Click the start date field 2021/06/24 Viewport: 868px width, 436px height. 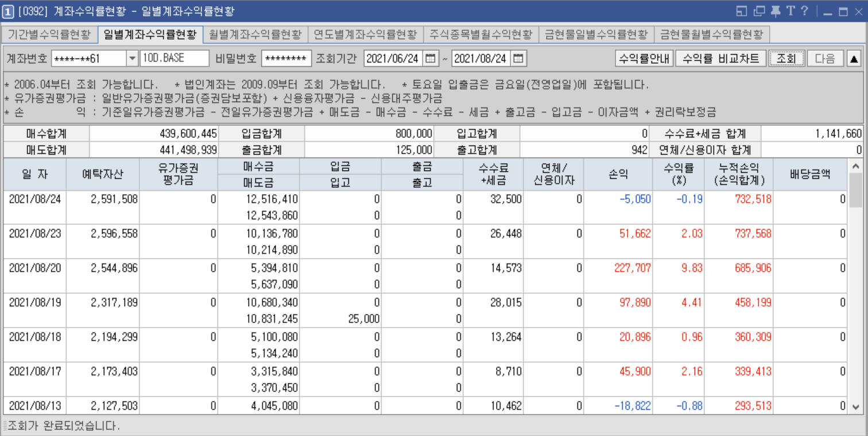pos(394,59)
